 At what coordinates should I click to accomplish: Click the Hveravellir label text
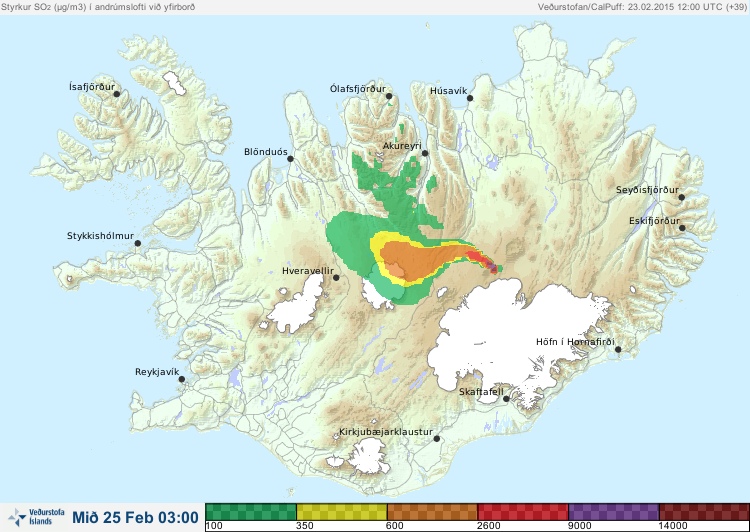pos(308,271)
